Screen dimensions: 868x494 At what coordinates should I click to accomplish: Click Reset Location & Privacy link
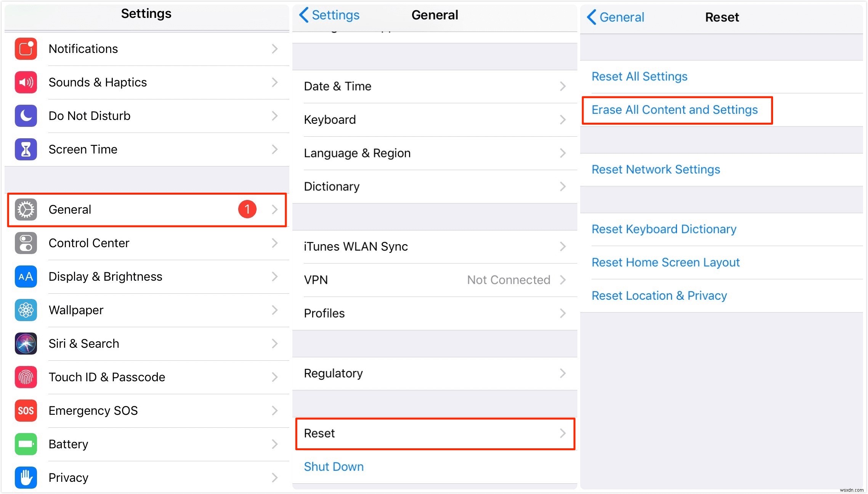(659, 296)
